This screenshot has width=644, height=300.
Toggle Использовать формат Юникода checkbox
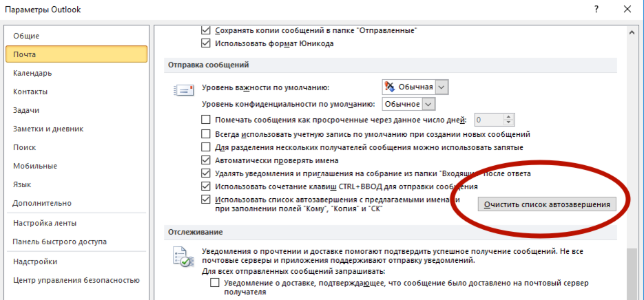[x=205, y=43]
